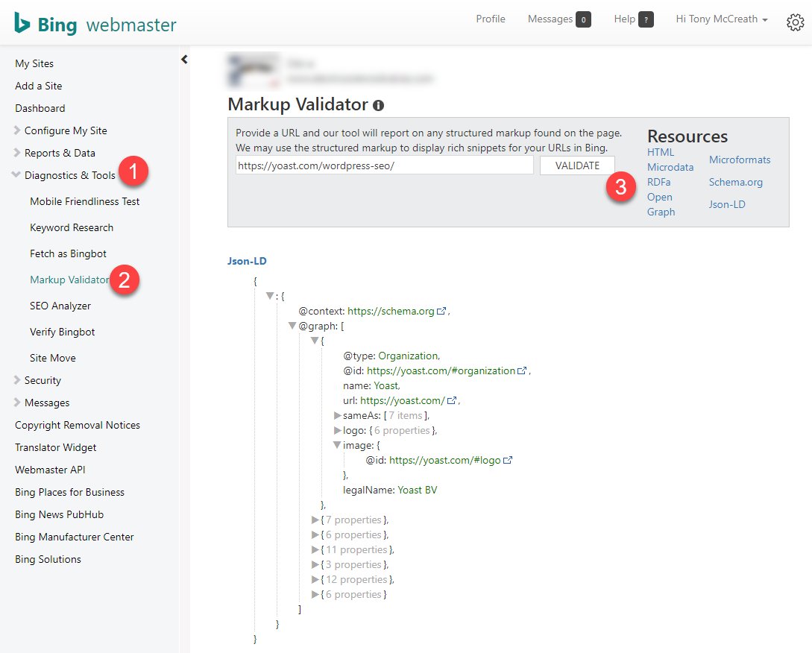Collapse the Organization object triangle
The width and height of the screenshot is (812, 653).
click(315, 341)
